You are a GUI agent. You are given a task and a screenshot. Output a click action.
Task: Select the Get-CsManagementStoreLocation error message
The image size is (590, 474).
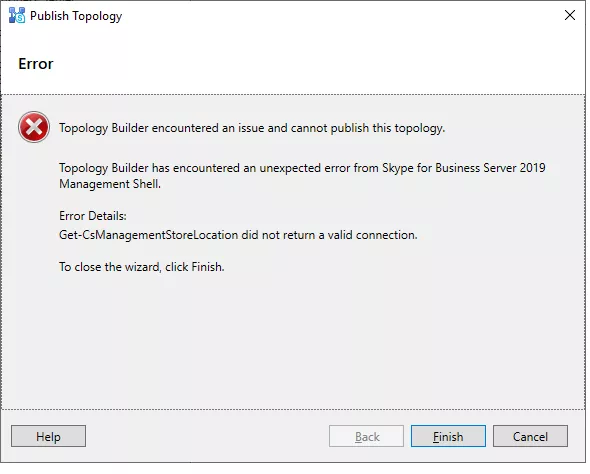pos(238,235)
